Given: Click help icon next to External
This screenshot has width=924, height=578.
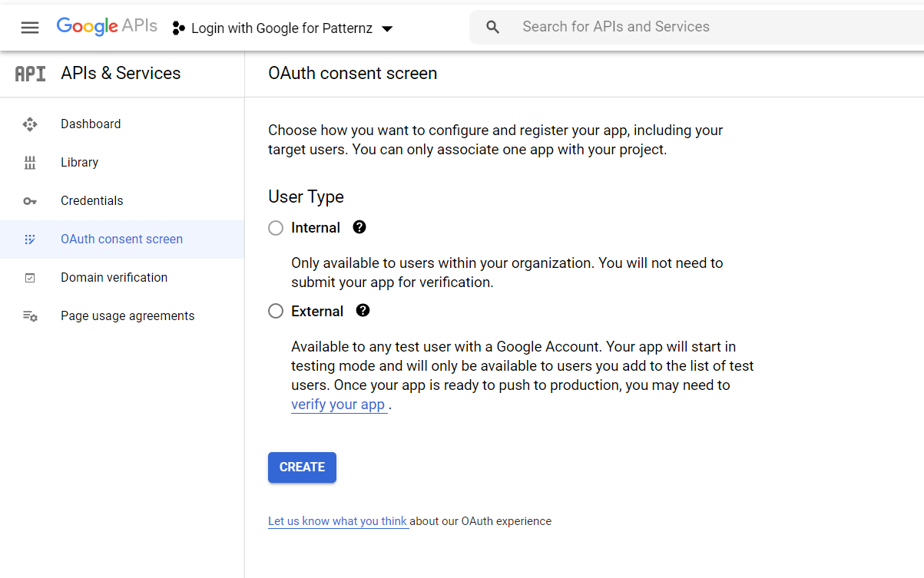Looking at the screenshot, I should [363, 311].
